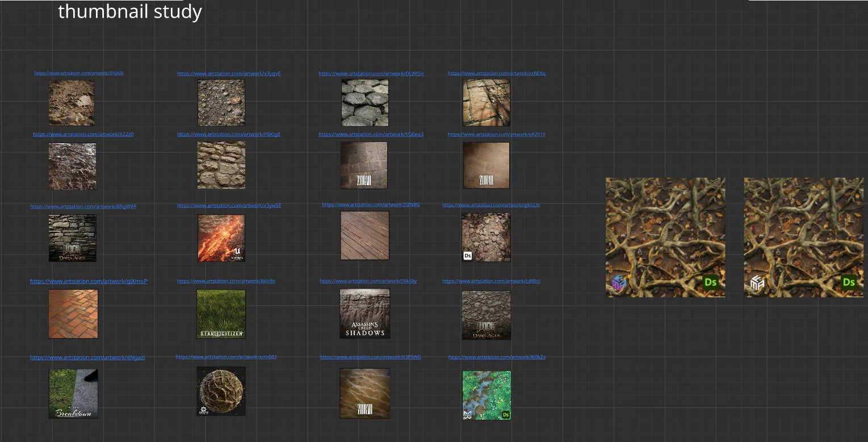Select the right large tree roots image
The image size is (868, 442).
804,237
